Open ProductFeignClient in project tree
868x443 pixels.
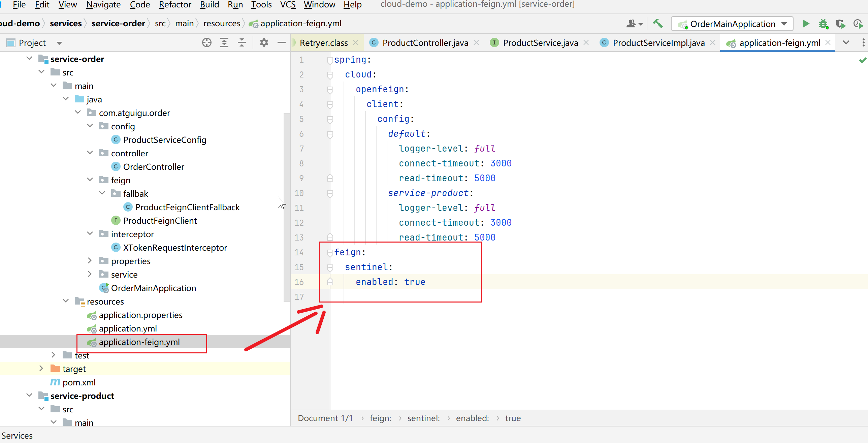pyautogui.click(x=160, y=220)
